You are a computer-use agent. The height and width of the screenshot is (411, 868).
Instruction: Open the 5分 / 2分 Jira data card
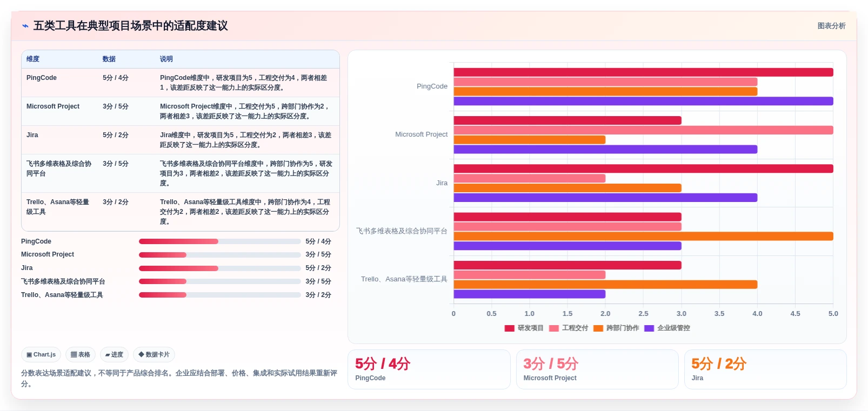coord(765,369)
